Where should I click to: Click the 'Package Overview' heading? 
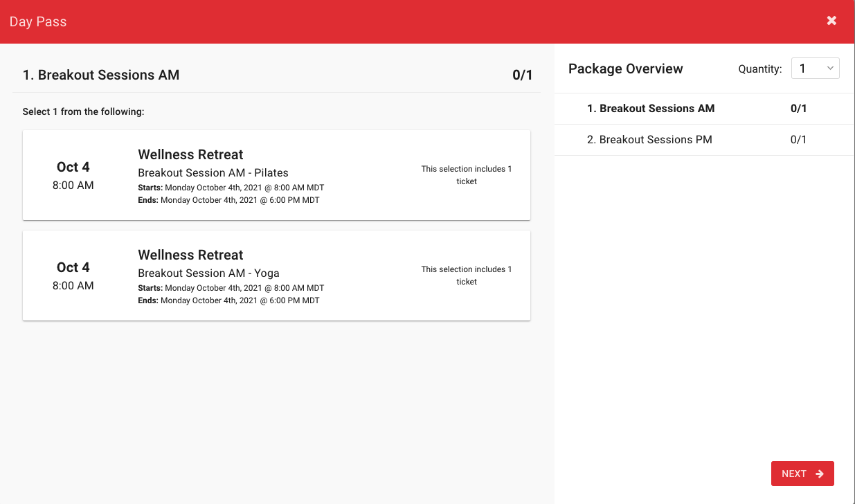(626, 69)
